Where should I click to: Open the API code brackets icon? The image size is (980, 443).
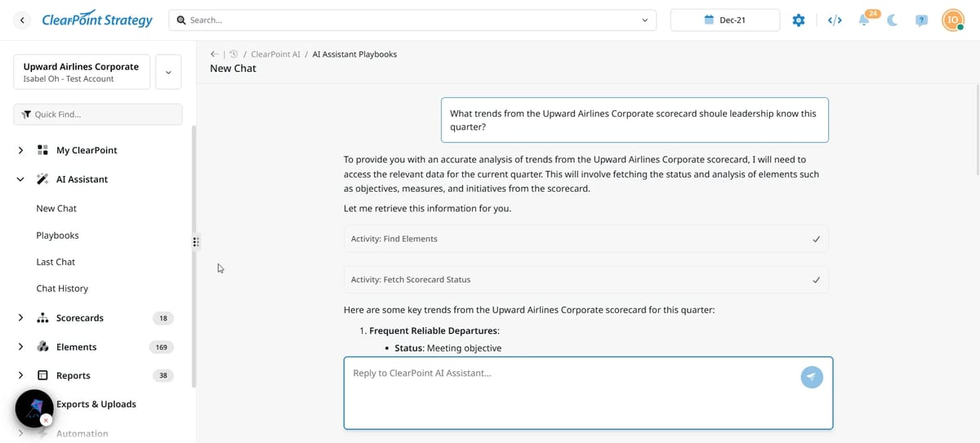tap(835, 20)
